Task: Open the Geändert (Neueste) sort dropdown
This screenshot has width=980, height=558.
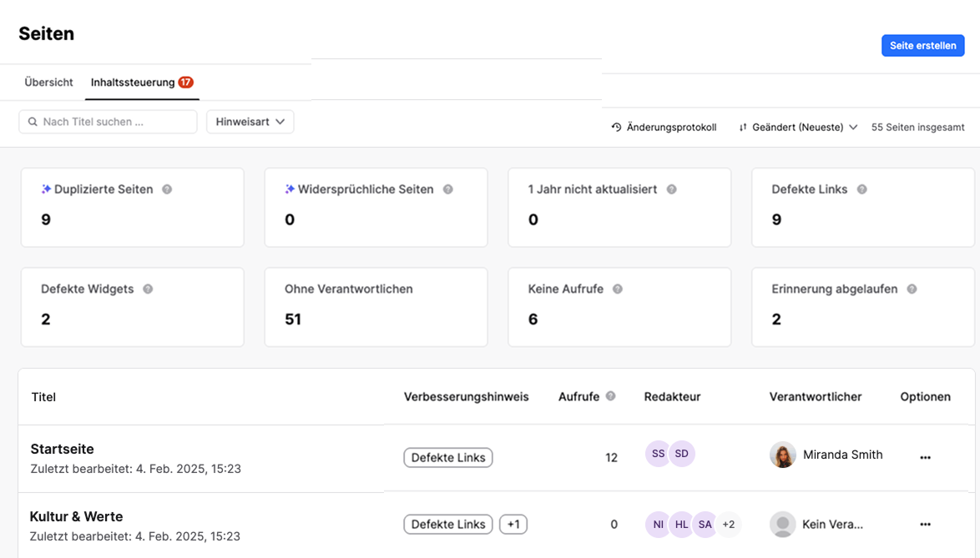Action: [x=798, y=128]
